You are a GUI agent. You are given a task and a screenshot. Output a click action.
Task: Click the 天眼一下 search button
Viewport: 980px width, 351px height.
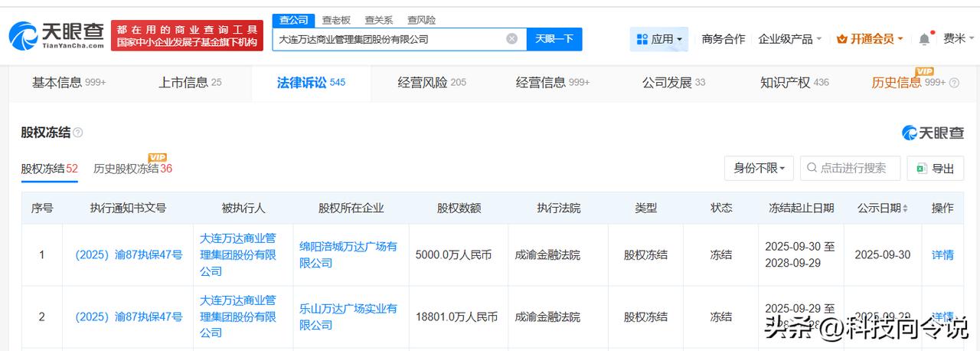point(554,39)
